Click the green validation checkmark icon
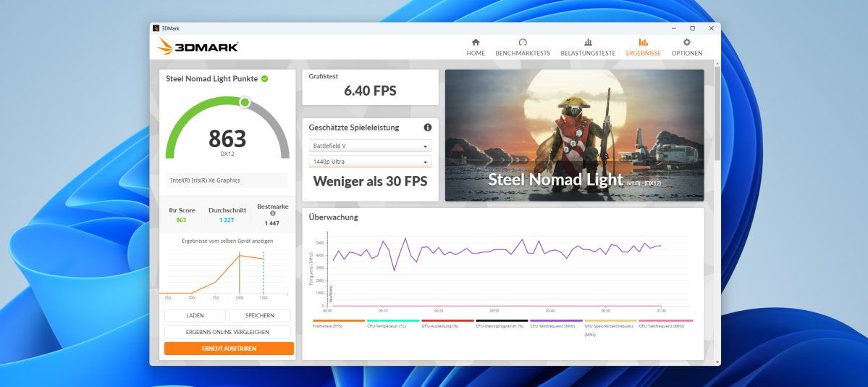Image resolution: width=868 pixels, height=387 pixels. click(x=265, y=78)
